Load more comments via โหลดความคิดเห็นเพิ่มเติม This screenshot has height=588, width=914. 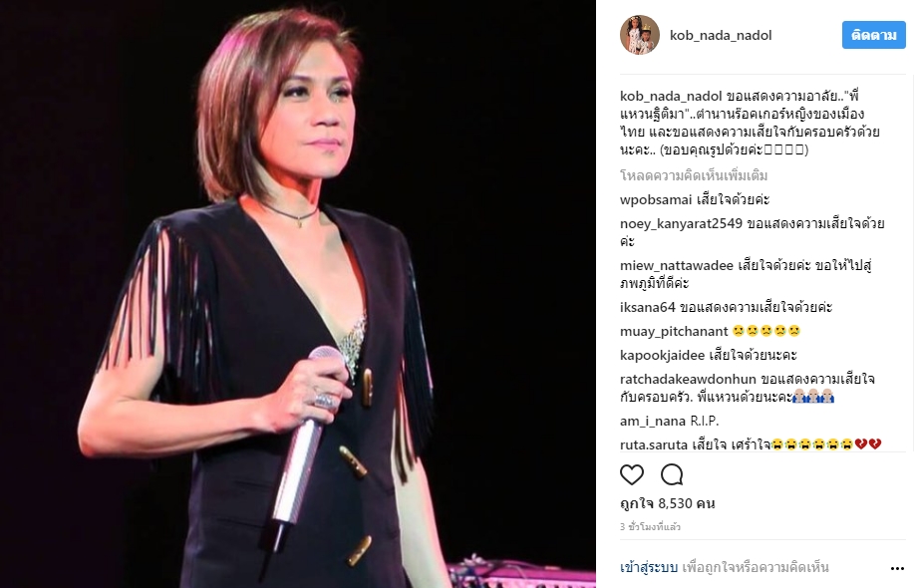click(694, 175)
